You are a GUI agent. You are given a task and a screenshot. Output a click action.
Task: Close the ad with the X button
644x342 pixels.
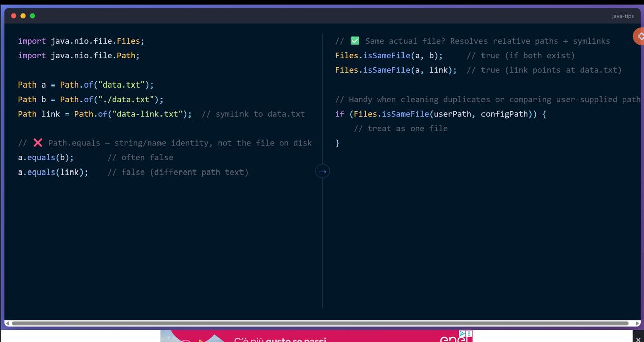(638, 339)
